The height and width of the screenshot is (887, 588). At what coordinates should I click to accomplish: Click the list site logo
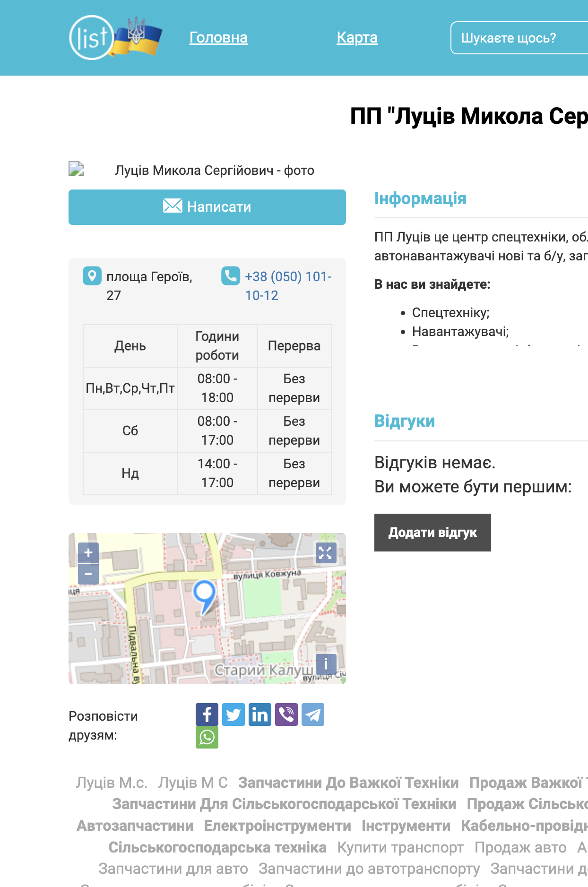click(115, 37)
